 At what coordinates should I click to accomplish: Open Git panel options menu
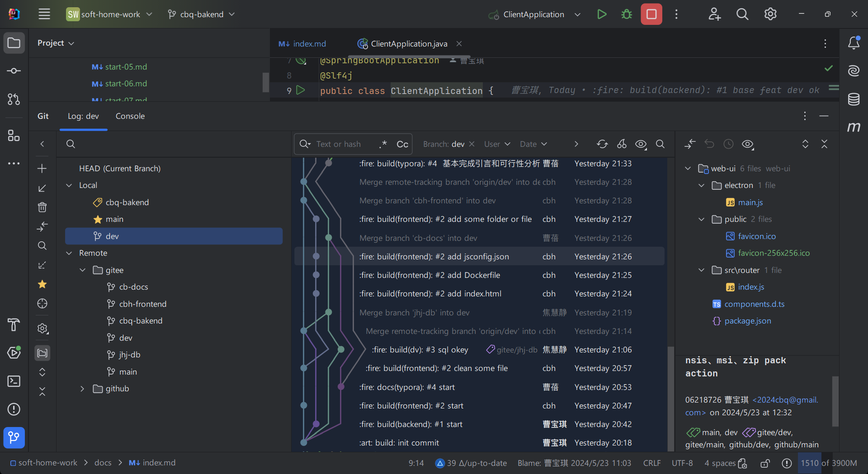click(x=805, y=116)
